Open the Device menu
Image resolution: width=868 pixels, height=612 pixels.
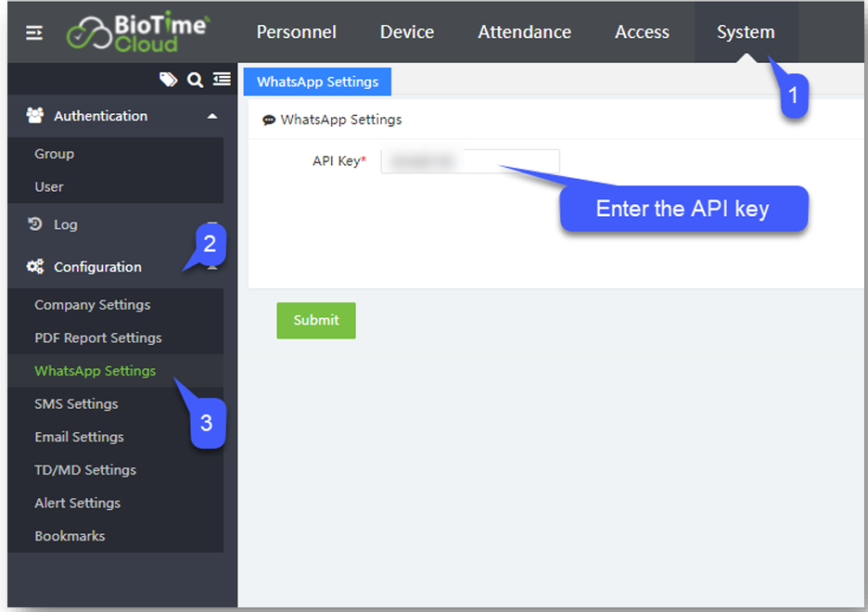pyautogui.click(x=407, y=32)
